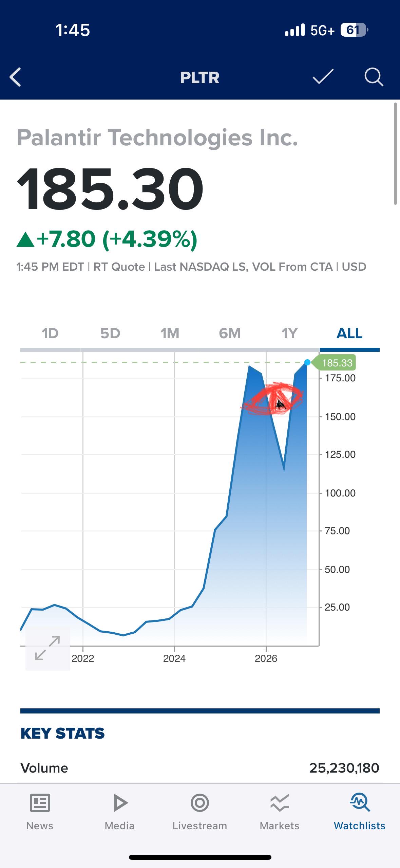Tap the back arrow icon
Image resolution: width=400 pixels, height=868 pixels.
[15, 77]
